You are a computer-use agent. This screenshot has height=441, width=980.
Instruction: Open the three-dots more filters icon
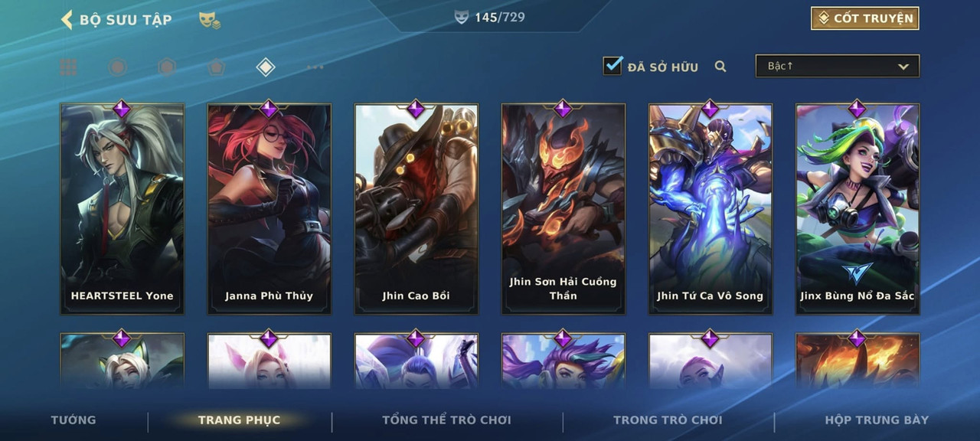click(315, 67)
